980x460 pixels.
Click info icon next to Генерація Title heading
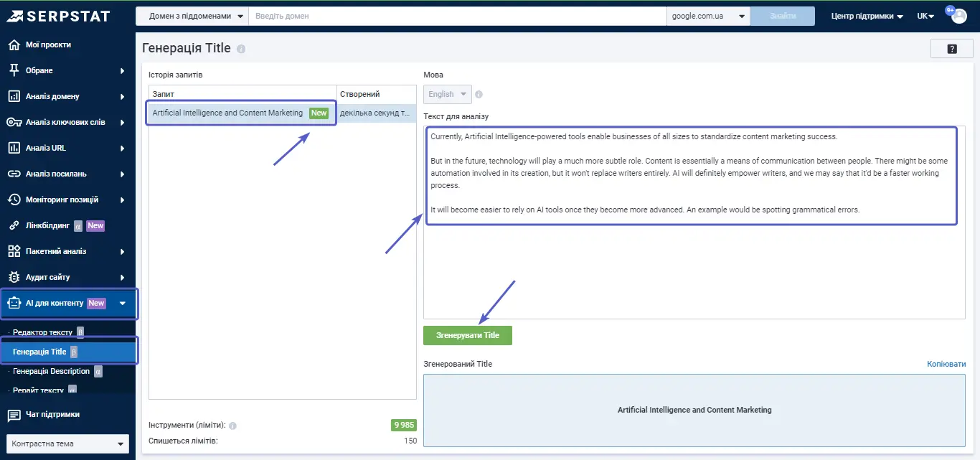(241, 49)
